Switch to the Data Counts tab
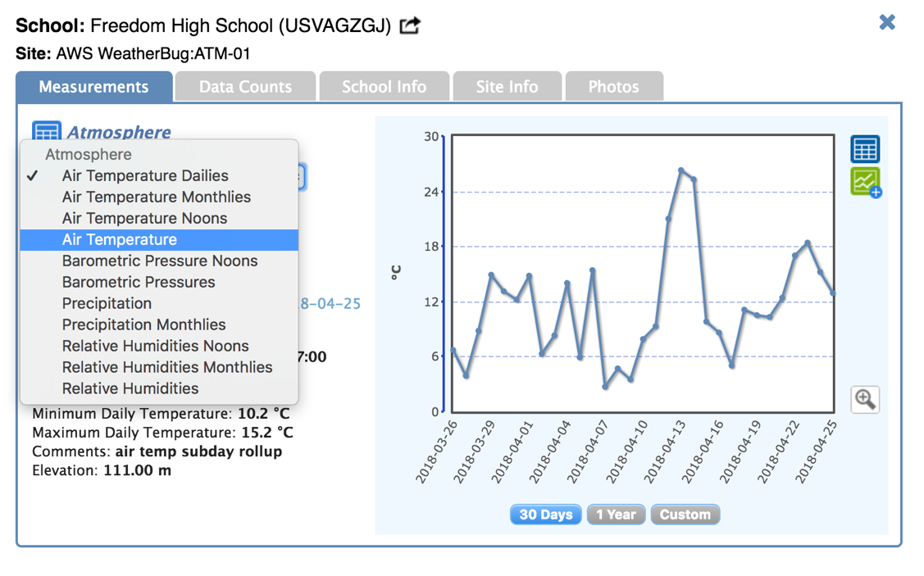The image size is (924, 576). (245, 87)
